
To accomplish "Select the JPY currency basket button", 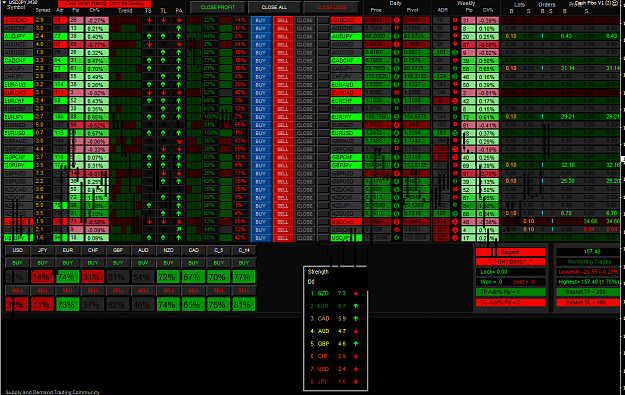I will [x=43, y=250].
